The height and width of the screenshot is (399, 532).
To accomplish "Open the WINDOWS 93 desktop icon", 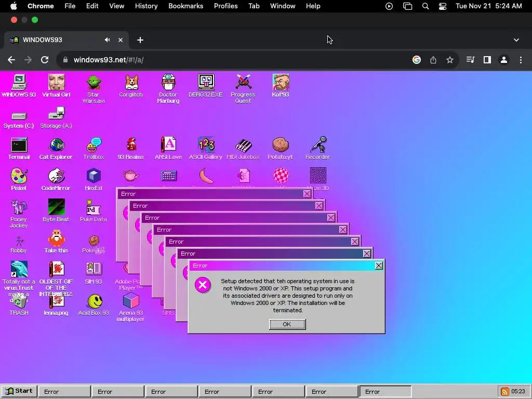I will (19, 86).
